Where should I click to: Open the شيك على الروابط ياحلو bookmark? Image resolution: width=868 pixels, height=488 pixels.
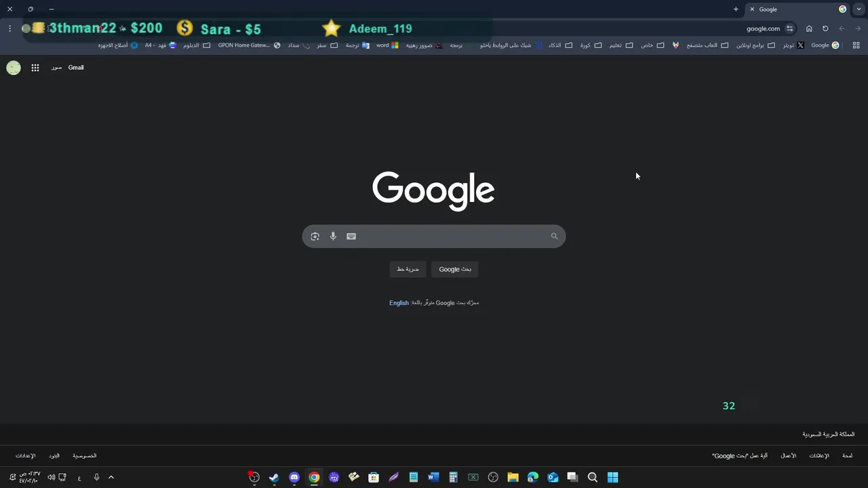(511, 45)
